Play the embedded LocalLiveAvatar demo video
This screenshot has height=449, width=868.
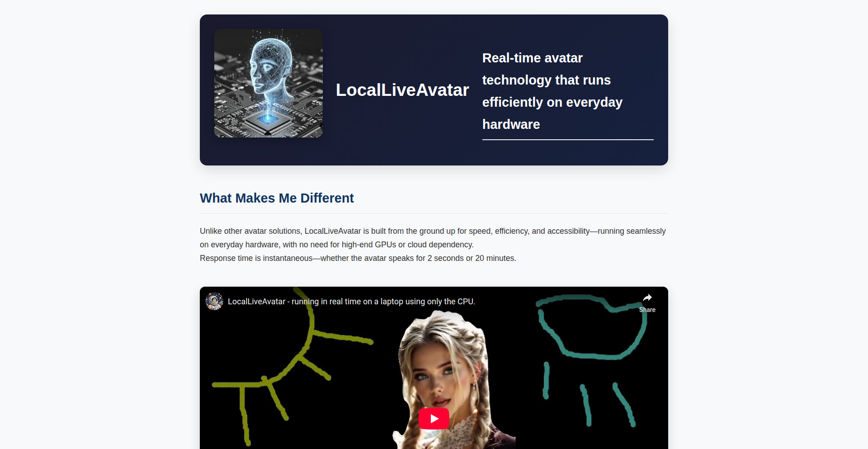click(434, 418)
